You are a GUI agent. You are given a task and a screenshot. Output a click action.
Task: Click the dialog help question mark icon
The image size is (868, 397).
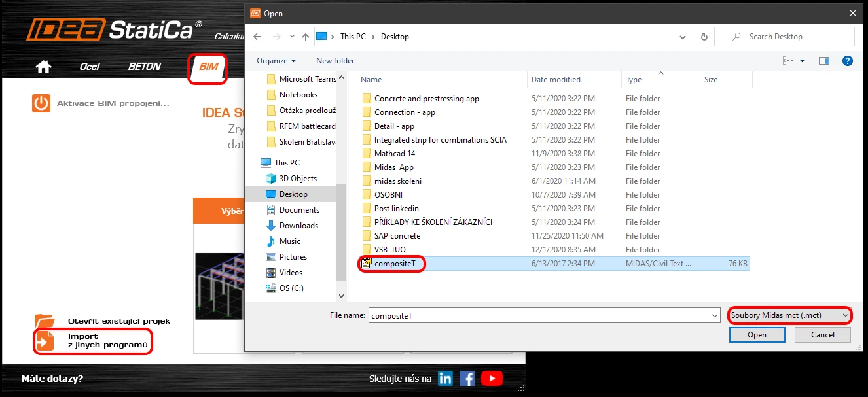(x=848, y=61)
